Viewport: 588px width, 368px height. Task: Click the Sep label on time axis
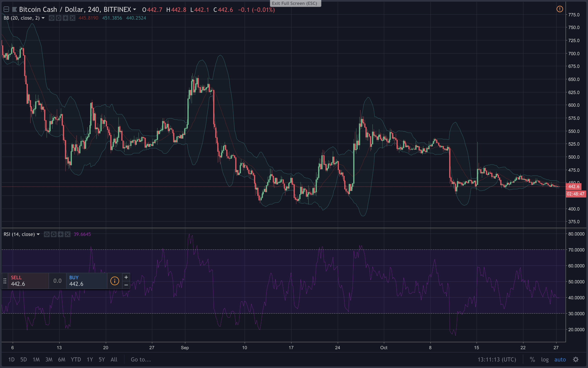[x=185, y=348]
